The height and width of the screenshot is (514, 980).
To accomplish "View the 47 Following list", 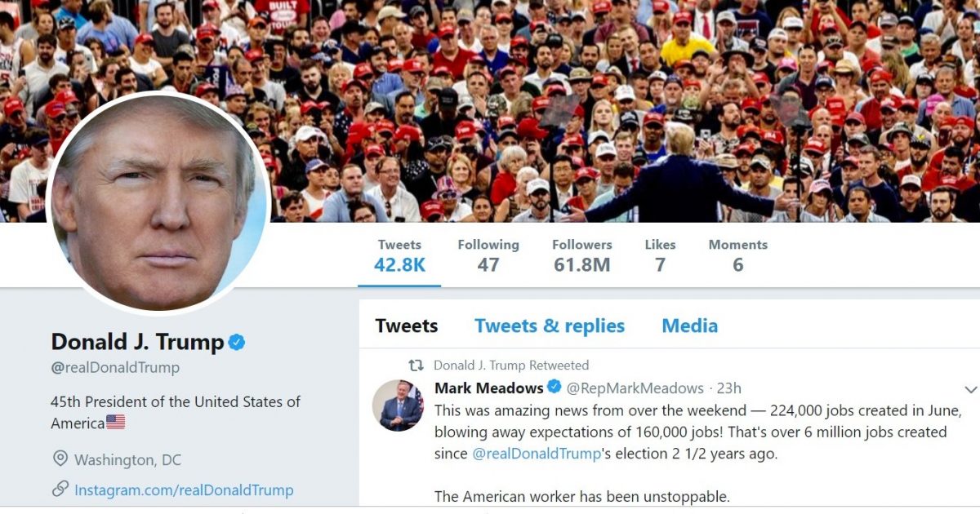I will click(488, 255).
